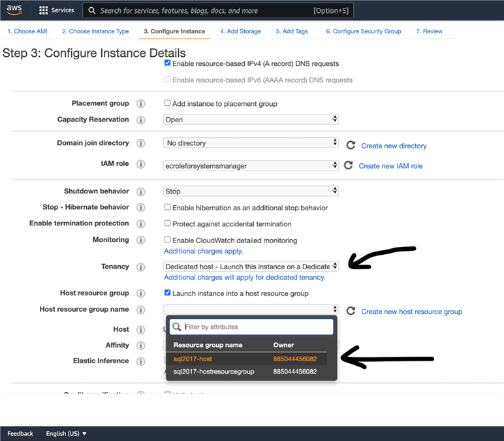The height and width of the screenshot is (441, 504).
Task: Click the AWS logo icon
Action: click(x=14, y=10)
